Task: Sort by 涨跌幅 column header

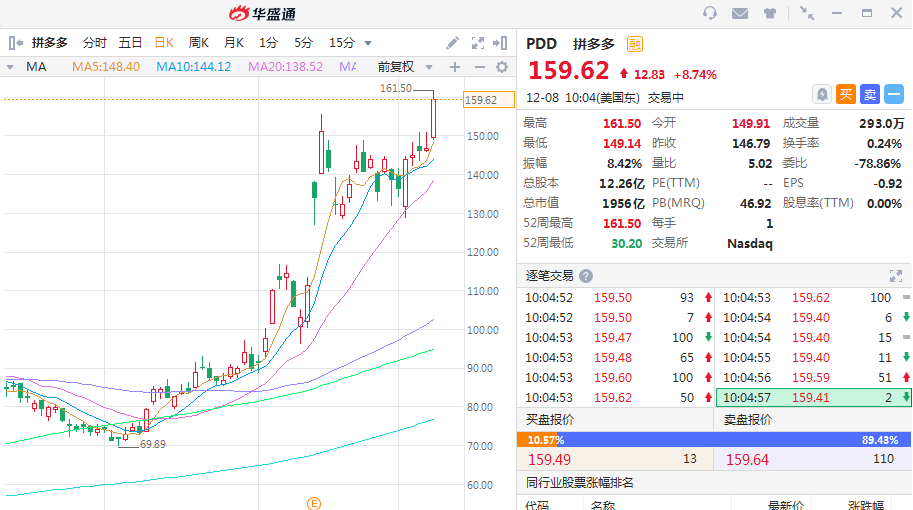Action: pyautogui.click(x=866, y=505)
